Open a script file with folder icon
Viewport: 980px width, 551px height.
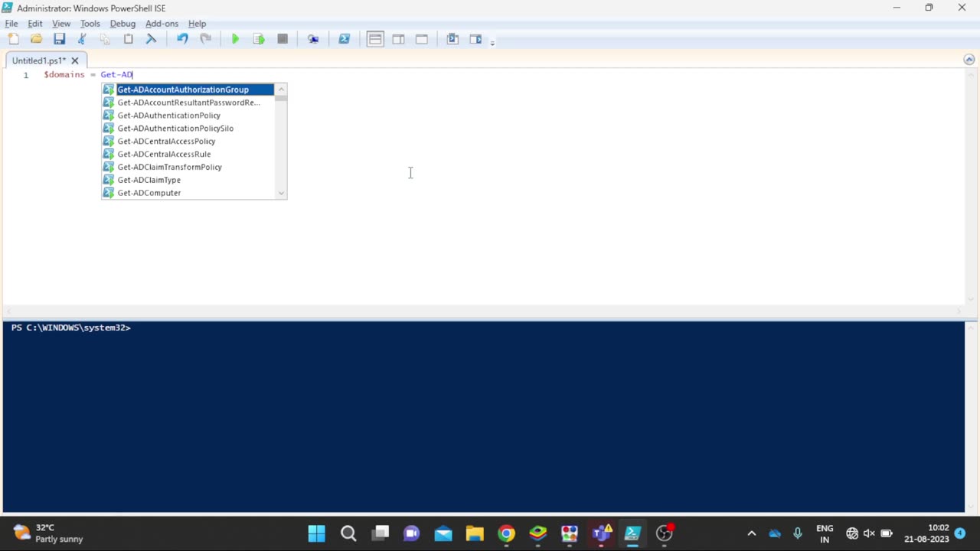(36, 39)
